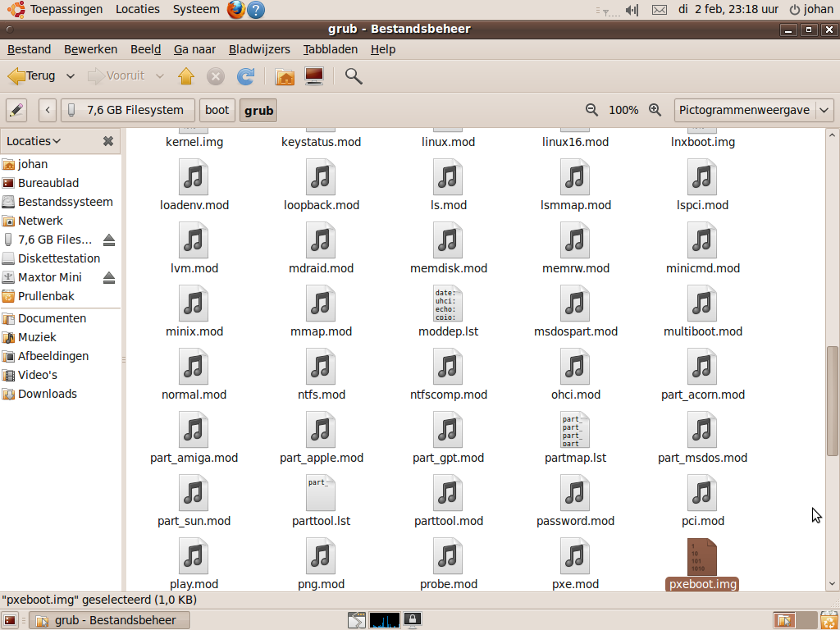Open the Locaties sidebar selector dropdown
840x630 pixels.
click(34, 141)
